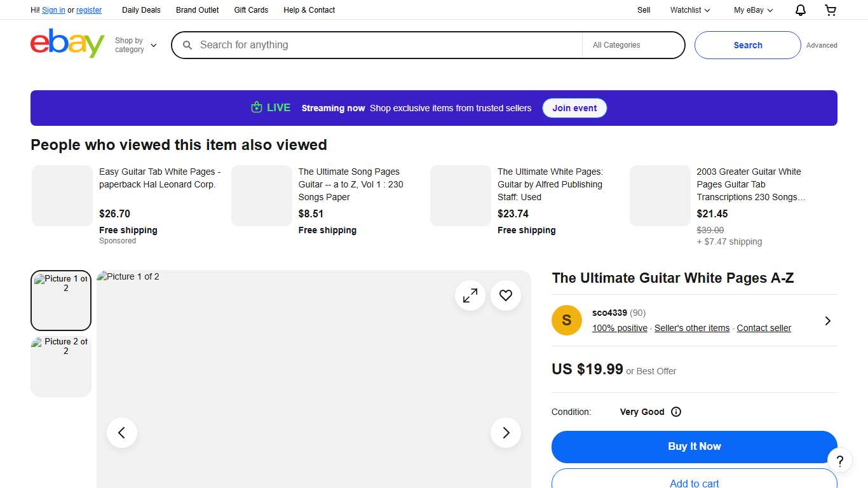Open the shopping cart
This screenshot has width=868, height=488.
pyautogui.click(x=831, y=10)
